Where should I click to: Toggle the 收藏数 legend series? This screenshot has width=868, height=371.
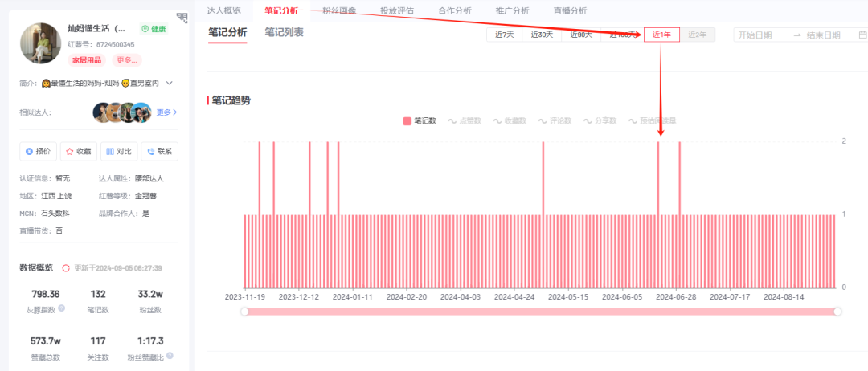point(510,120)
